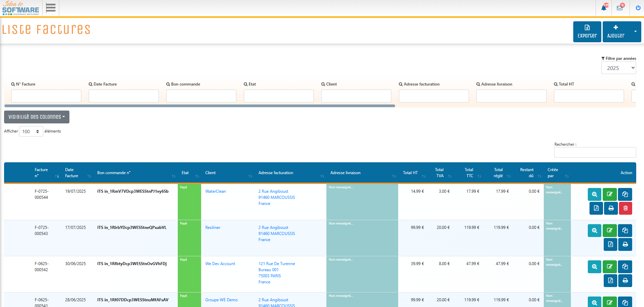Viewport: 644px width, 307px height.
Task: Duplicate invoice F-0725-000543
Action: 625,231
